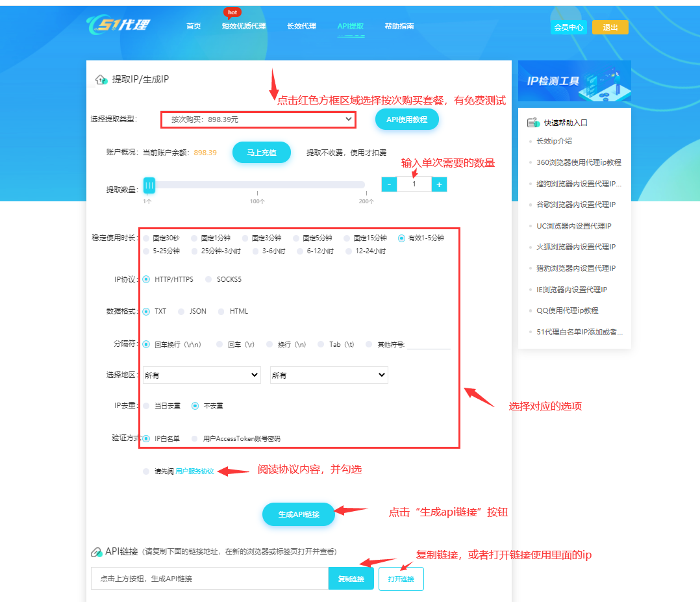This screenshot has height=602, width=700.
Task: Select IP白名单 verification method
Action: pos(146,439)
